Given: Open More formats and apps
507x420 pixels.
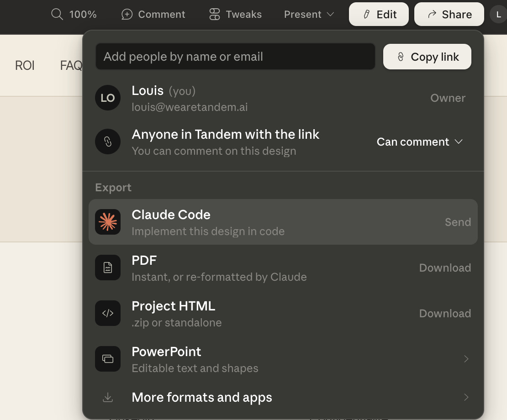Looking at the screenshot, I should [x=283, y=397].
